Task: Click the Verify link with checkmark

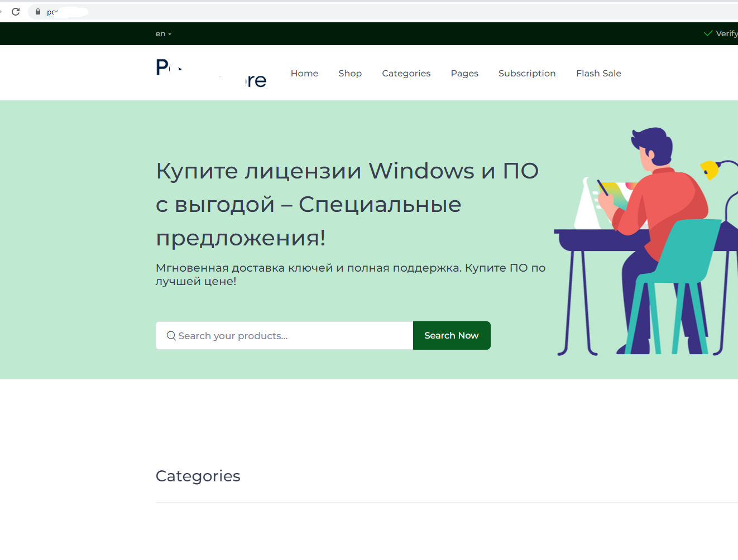Action: [x=721, y=33]
